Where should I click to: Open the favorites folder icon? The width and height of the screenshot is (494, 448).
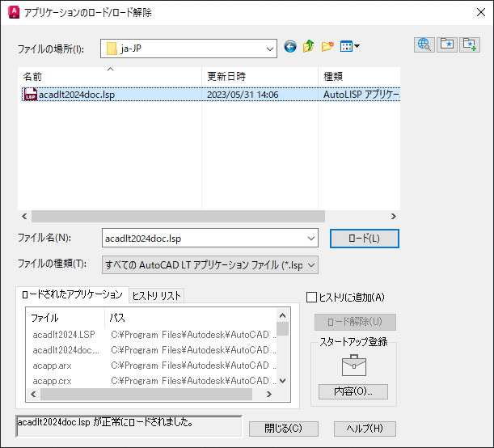pyautogui.click(x=447, y=44)
